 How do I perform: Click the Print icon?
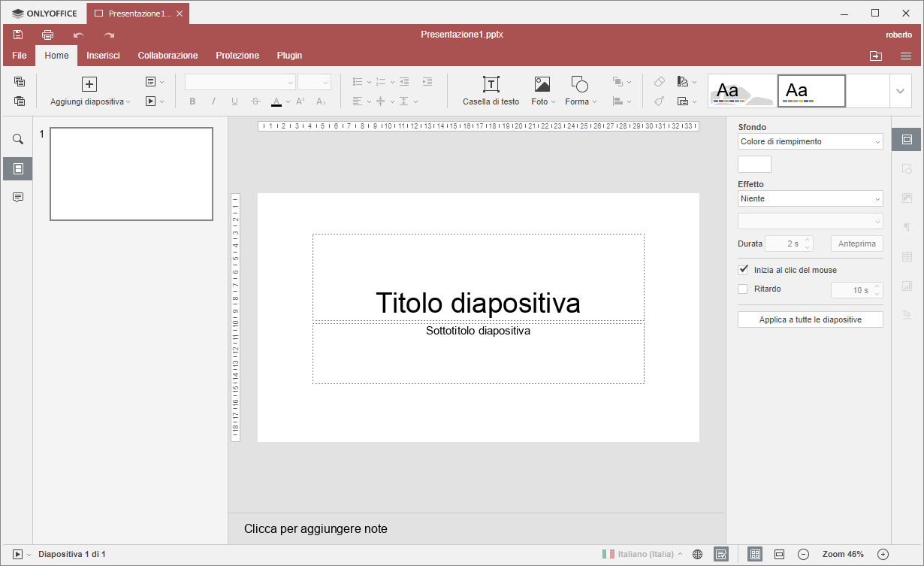click(x=47, y=35)
